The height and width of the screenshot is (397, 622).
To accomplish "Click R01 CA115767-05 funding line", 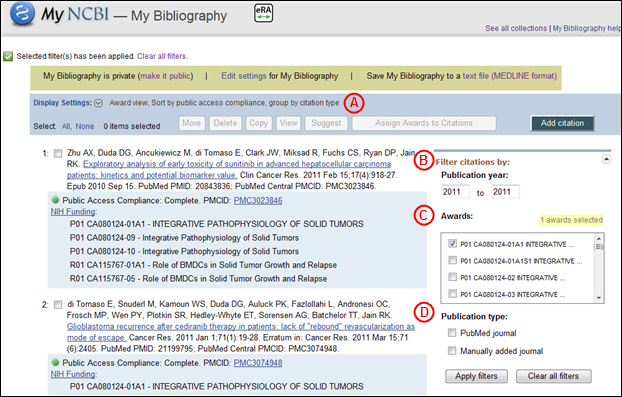I will coord(198,279).
